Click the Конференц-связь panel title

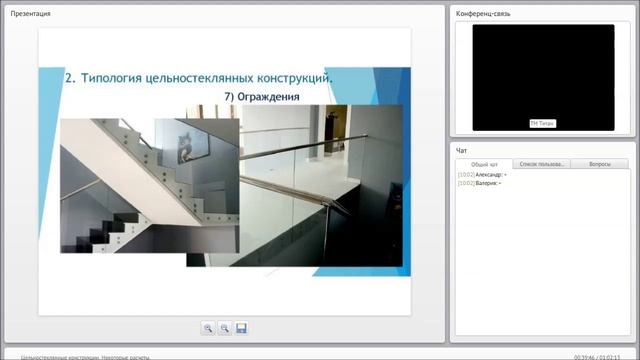pos(483,13)
